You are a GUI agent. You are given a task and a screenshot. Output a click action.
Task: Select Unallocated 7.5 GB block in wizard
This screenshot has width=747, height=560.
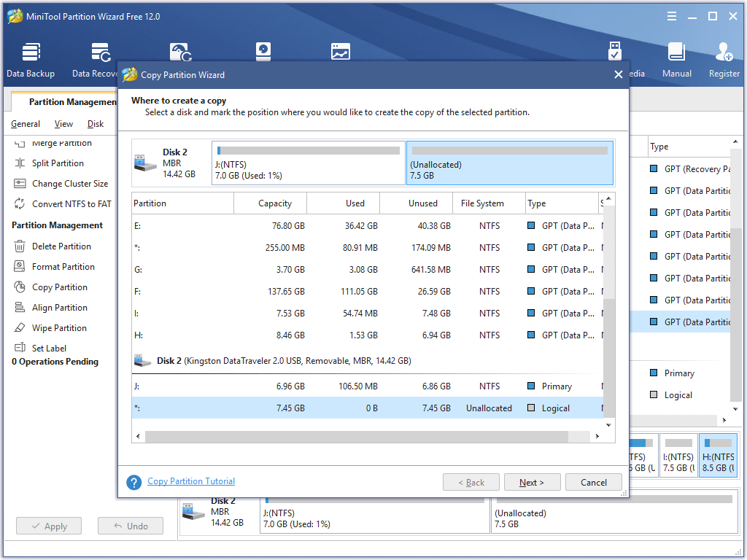coord(510,163)
